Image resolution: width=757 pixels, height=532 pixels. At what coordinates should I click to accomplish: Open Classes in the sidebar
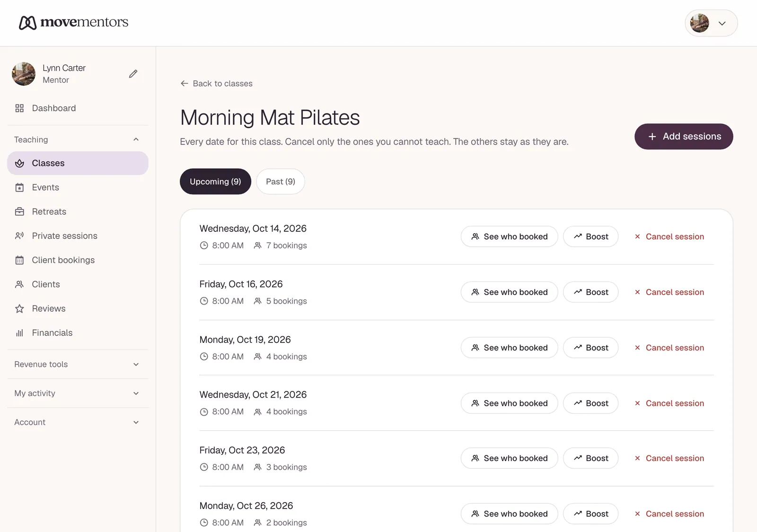point(78,163)
